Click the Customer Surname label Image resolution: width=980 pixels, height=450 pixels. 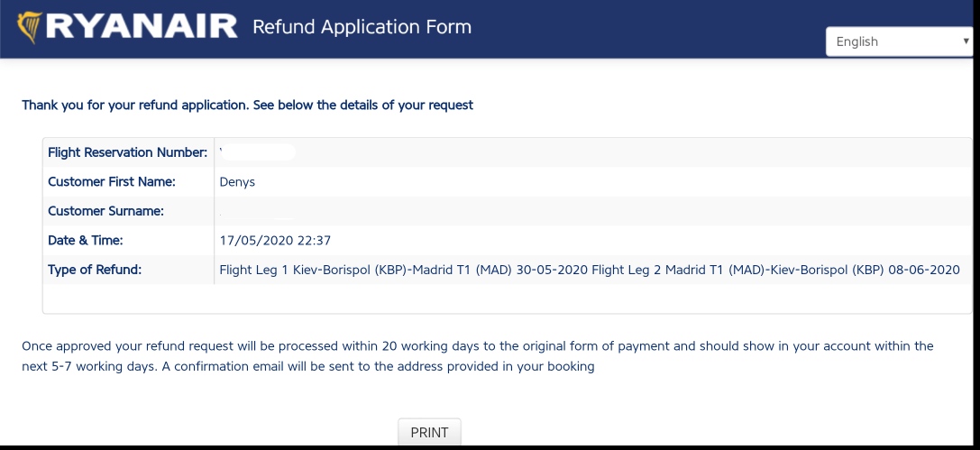[x=105, y=211]
